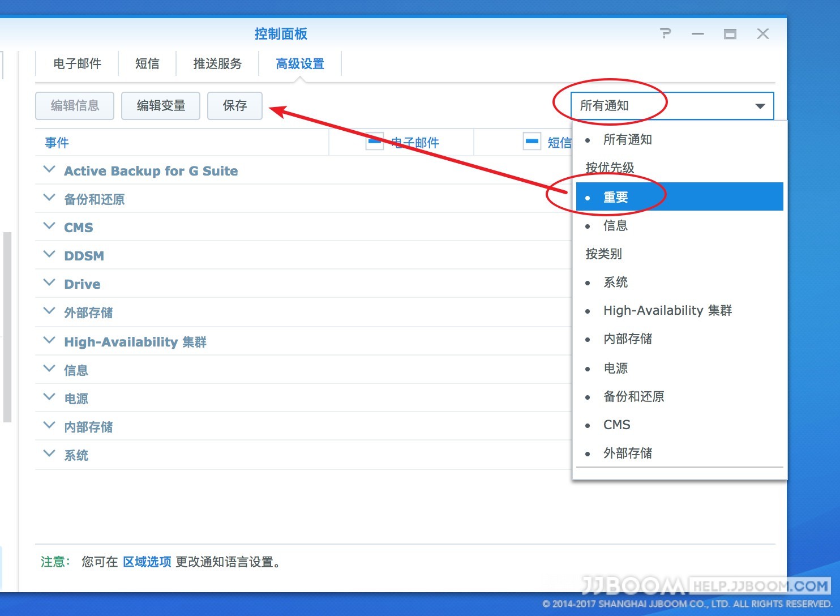Open the 区域选项 link
This screenshot has width=840, height=616.
coord(147,562)
